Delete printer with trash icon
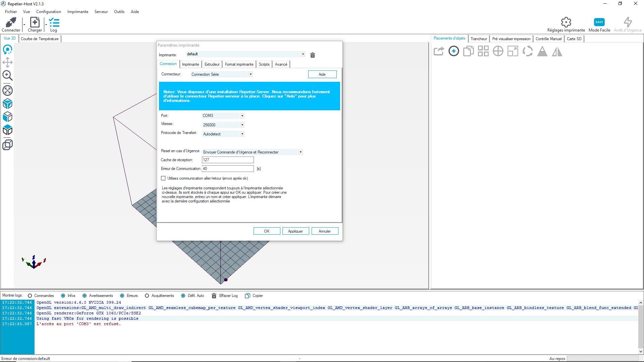This screenshot has width=644, height=362. pyautogui.click(x=312, y=55)
